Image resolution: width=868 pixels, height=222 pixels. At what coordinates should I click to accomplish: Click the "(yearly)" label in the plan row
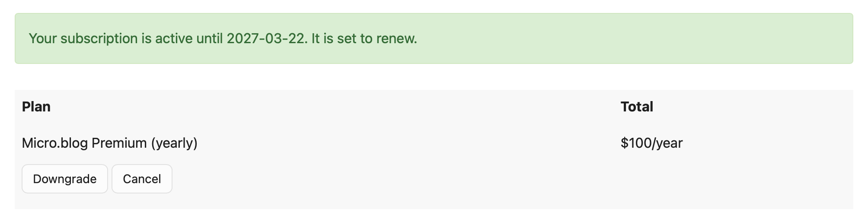tap(174, 143)
